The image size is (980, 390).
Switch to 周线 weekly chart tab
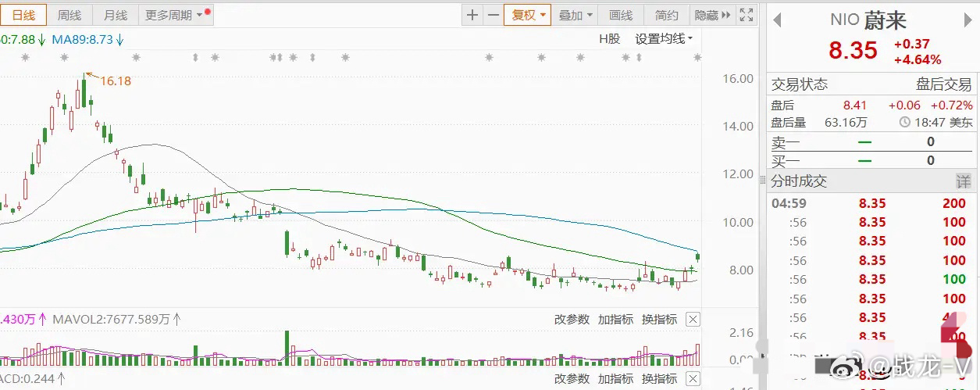pyautogui.click(x=69, y=15)
